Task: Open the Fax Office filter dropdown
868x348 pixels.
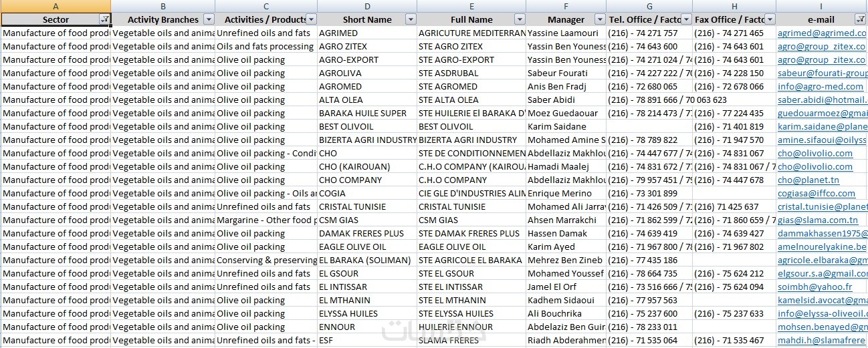Action: point(770,19)
